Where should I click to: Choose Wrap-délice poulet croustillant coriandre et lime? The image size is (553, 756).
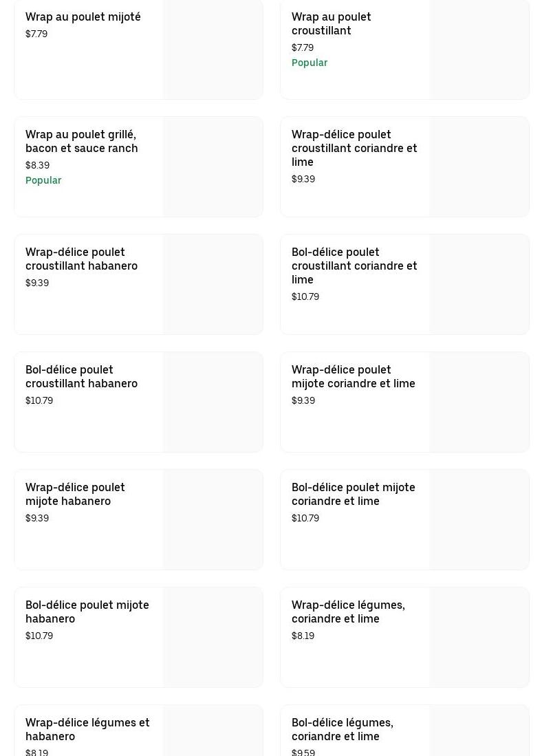click(x=354, y=148)
